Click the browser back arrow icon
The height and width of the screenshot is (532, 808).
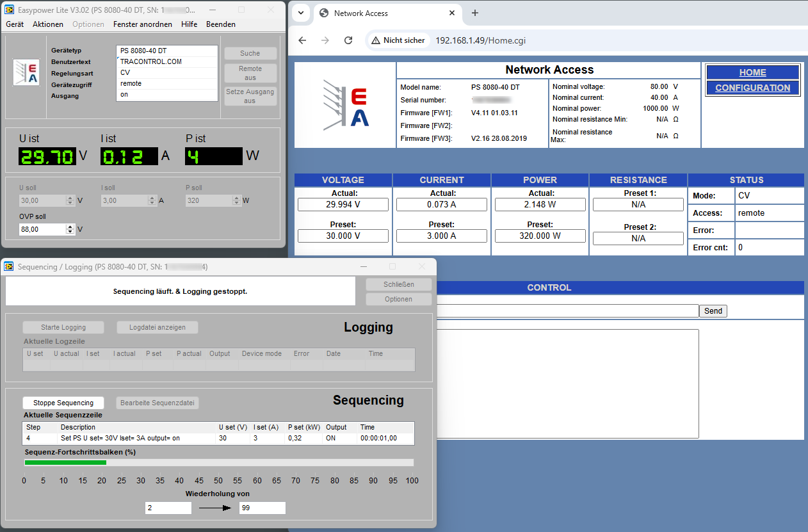[x=303, y=40]
